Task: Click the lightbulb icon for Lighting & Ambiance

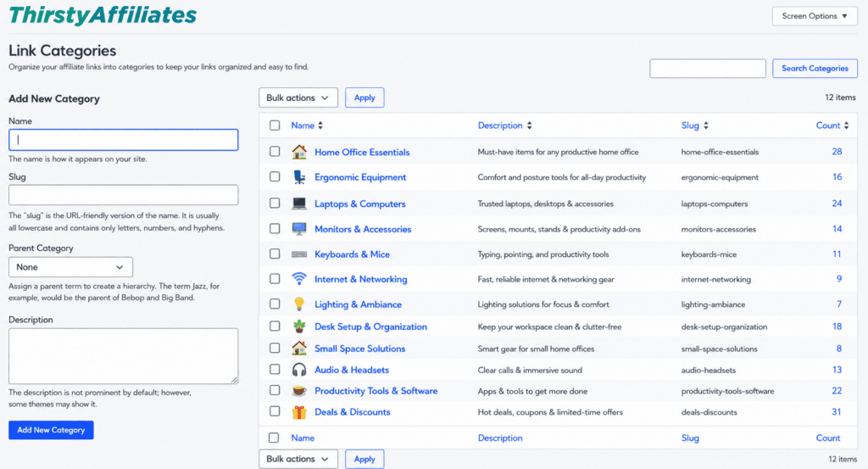Action: click(299, 304)
